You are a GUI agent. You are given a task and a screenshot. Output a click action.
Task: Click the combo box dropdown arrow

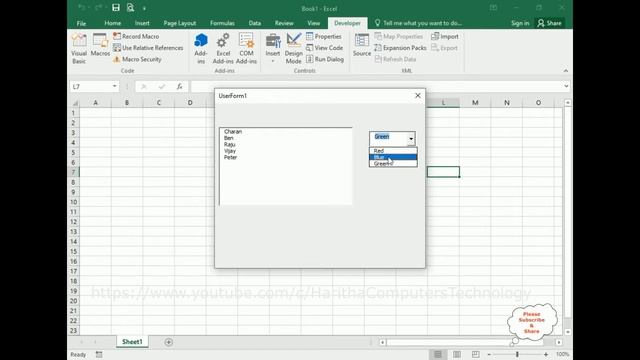pos(411,139)
